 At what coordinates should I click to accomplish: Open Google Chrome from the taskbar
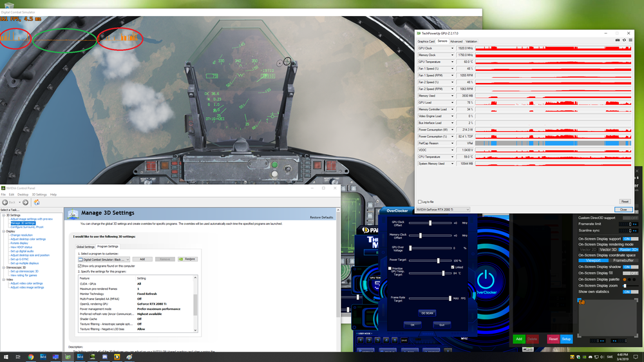[31, 357]
